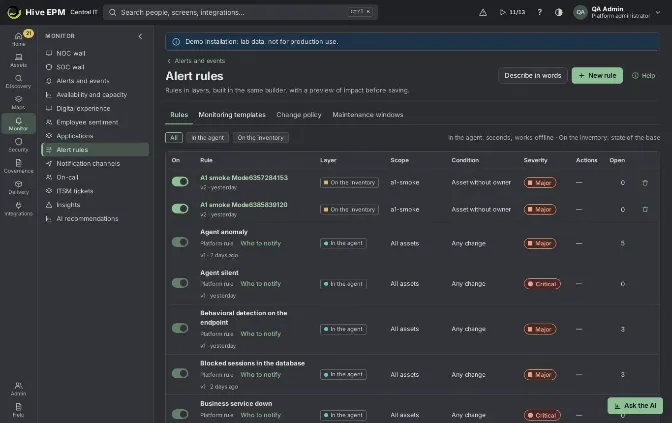
Task: Filter rules by In the agent
Action: [x=207, y=138]
